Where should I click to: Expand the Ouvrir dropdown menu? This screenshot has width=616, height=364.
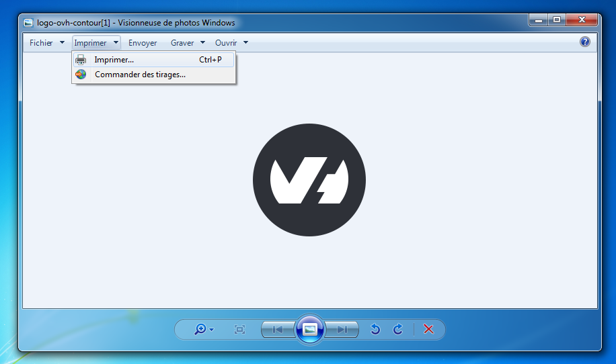coord(231,43)
